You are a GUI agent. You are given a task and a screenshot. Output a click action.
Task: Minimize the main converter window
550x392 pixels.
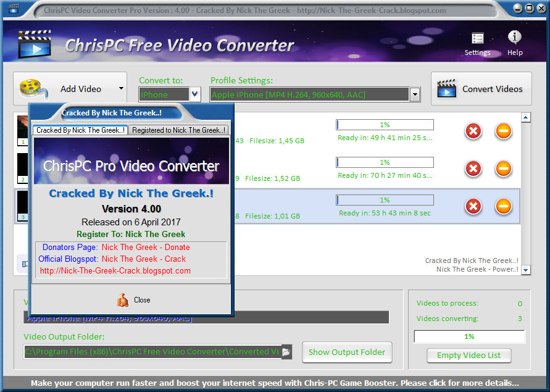point(518,9)
